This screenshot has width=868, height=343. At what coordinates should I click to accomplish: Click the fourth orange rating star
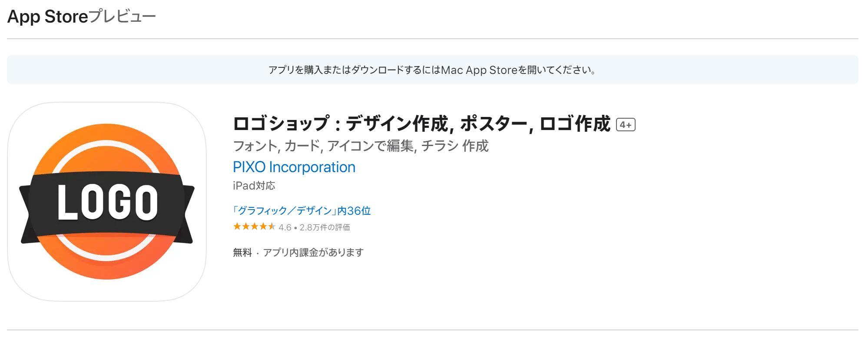[263, 226]
